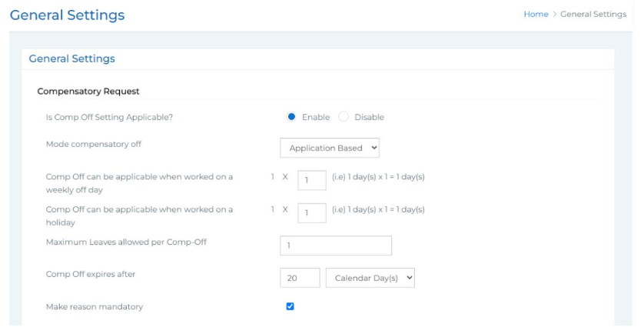The height and width of the screenshot is (334, 644).
Task: Click the breadcrumb chevron separator after Home
Action: click(554, 15)
